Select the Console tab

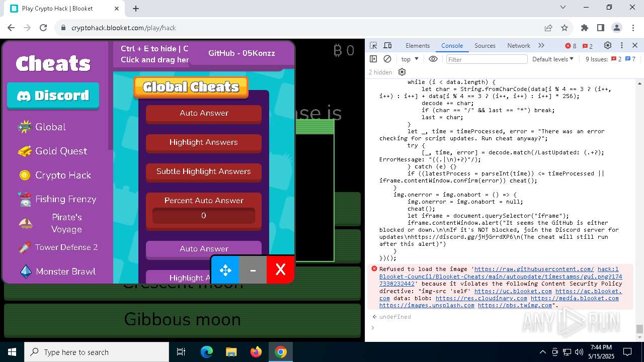pyautogui.click(x=452, y=45)
